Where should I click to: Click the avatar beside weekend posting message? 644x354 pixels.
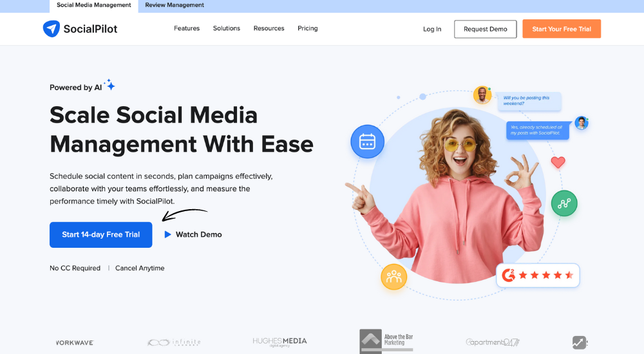pyautogui.click(x=482, y=95)
